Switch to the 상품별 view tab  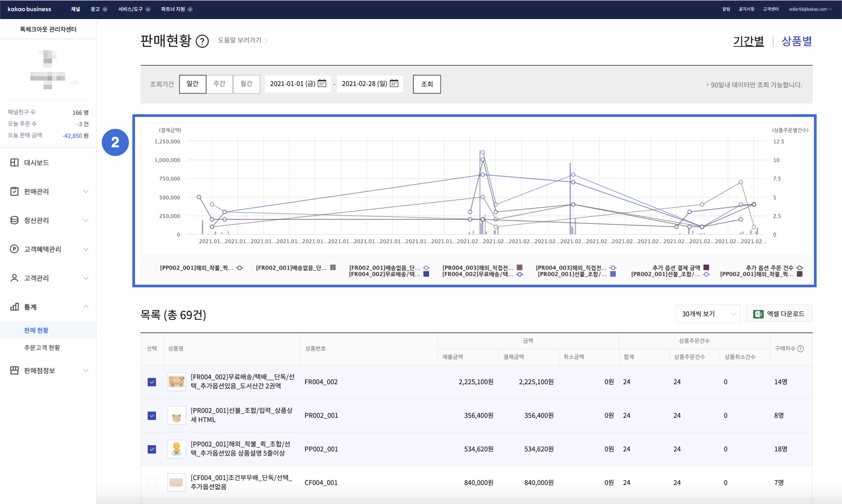tap(796, 41)
